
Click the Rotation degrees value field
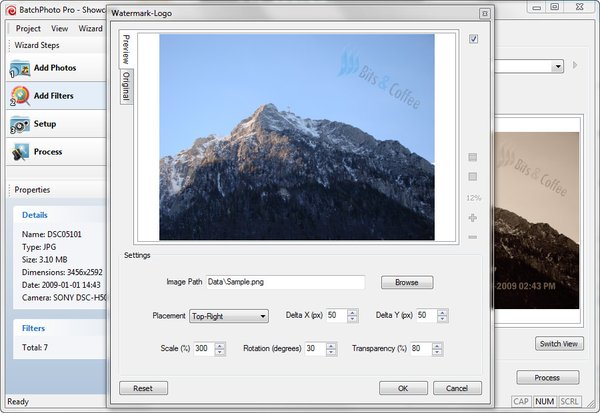click(316, 349)
